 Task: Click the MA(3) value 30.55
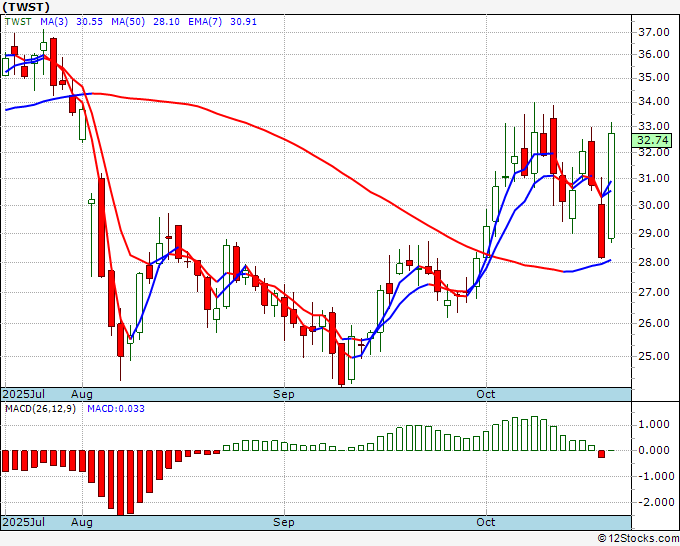click(x=89, y=21)
